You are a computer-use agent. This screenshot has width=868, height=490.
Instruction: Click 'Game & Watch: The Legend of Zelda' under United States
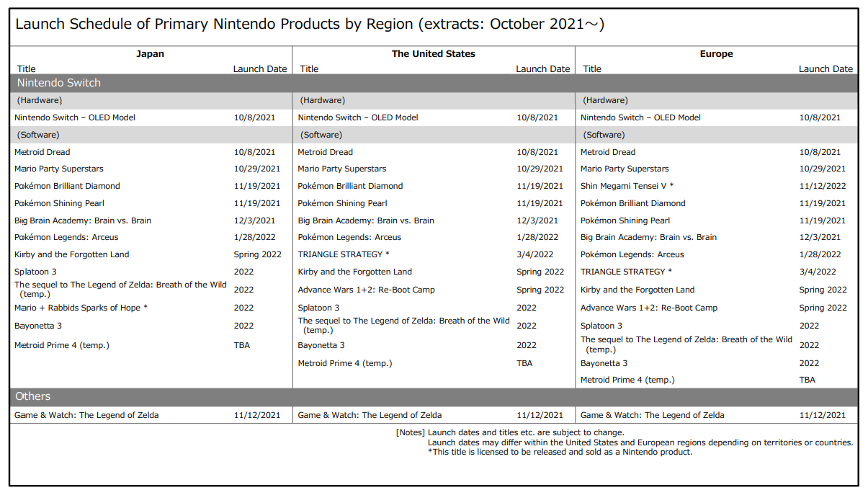tap(370, 415)
